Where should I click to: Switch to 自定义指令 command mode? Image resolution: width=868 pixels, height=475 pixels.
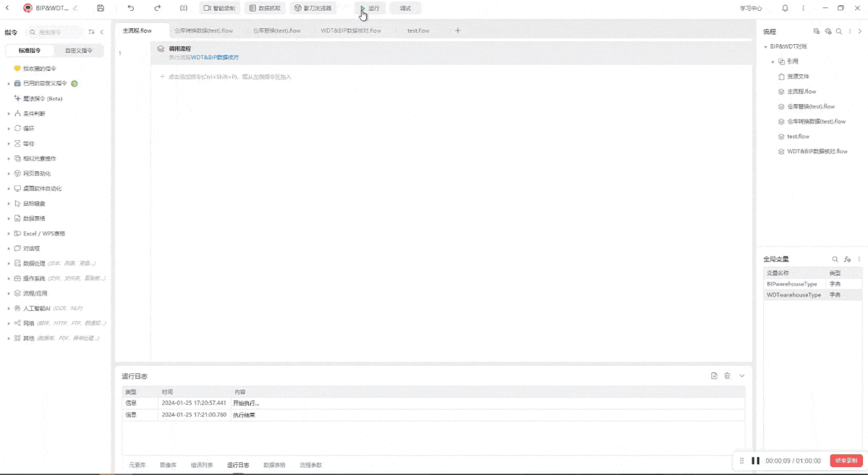(x=79, y=51)
